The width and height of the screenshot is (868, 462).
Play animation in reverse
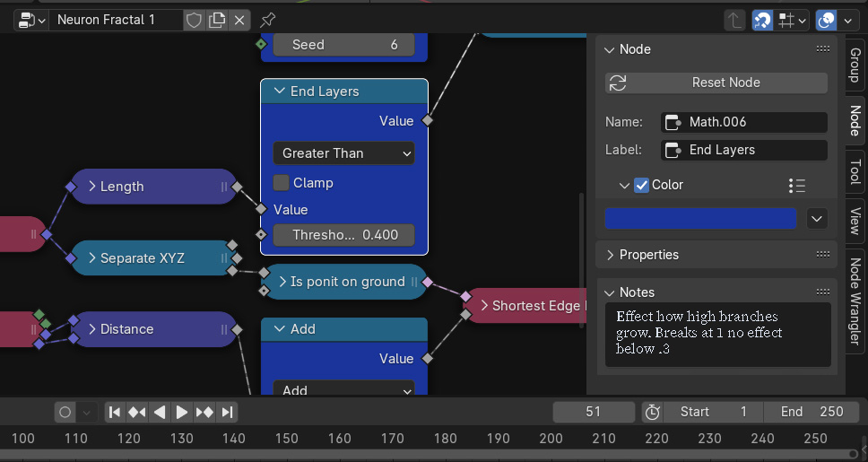pos(160,413)
